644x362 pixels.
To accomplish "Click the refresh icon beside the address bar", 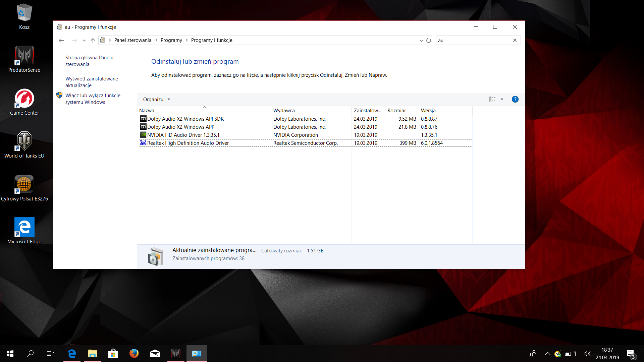I will tap(429, 41).
